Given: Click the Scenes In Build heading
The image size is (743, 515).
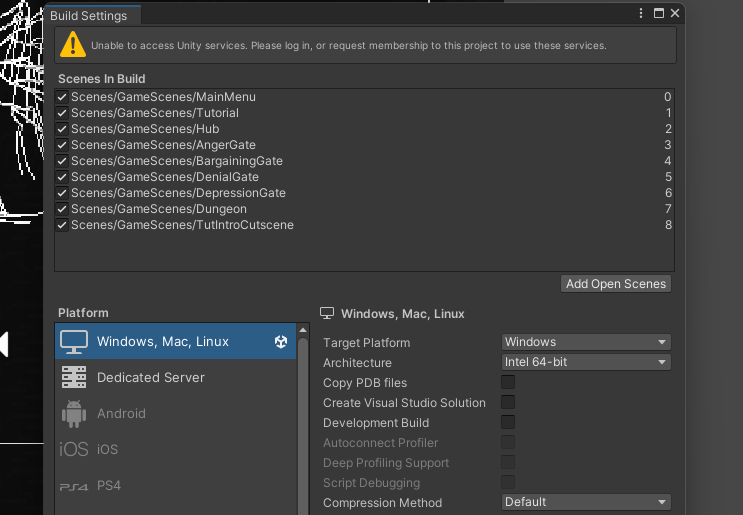Looking at the screenshot, I should pos(101,79).
